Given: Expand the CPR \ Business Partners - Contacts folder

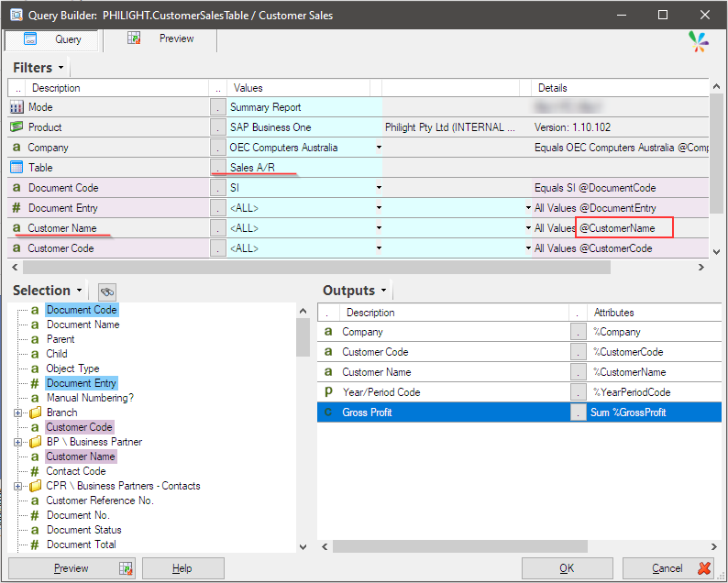Looking at the screenshot, I should (x=17, y=486).
